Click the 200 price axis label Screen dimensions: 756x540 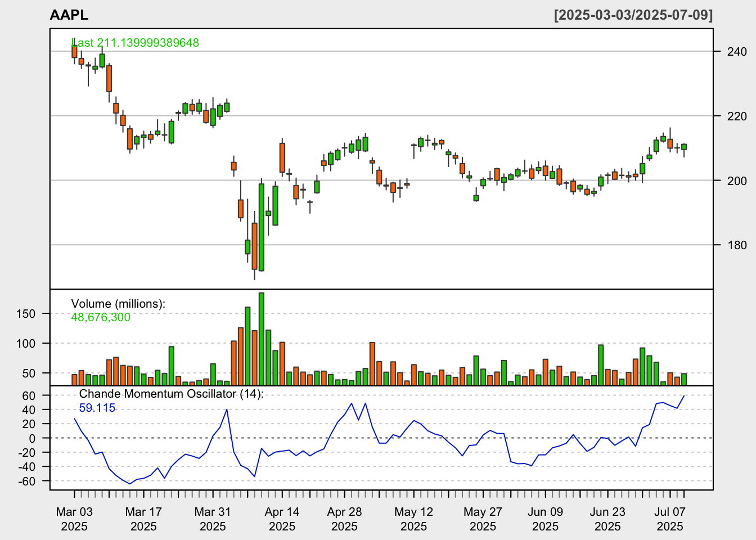tap(737, 181)
